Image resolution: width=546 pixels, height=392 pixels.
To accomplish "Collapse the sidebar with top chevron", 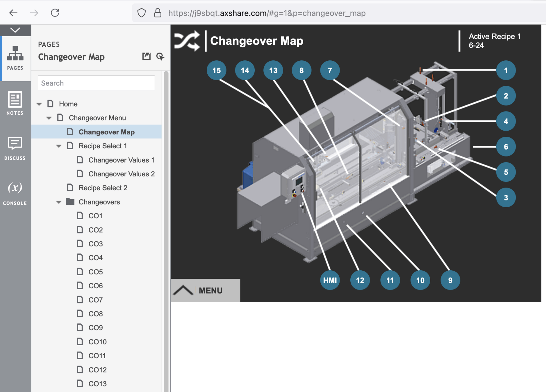I will pos(15,30).
